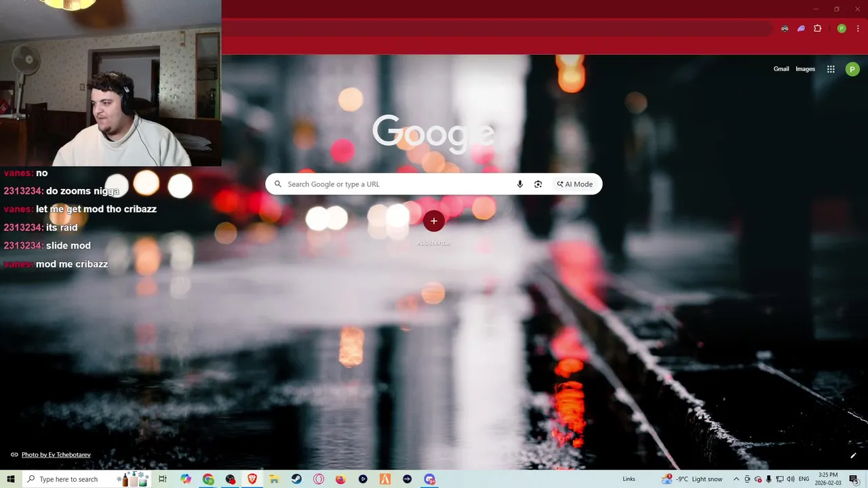868x488 pixels.
Task: Open Chrome's three-dot menu
Action: [x=858, y=28]
